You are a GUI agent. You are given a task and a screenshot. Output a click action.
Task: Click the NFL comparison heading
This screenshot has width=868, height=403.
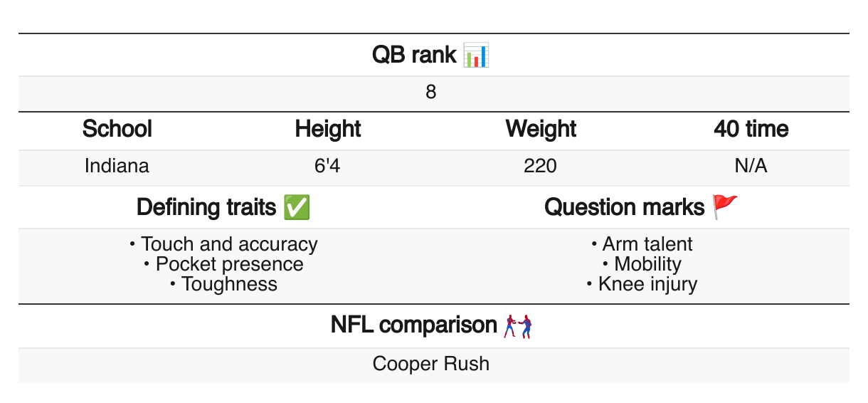point(413,325)
